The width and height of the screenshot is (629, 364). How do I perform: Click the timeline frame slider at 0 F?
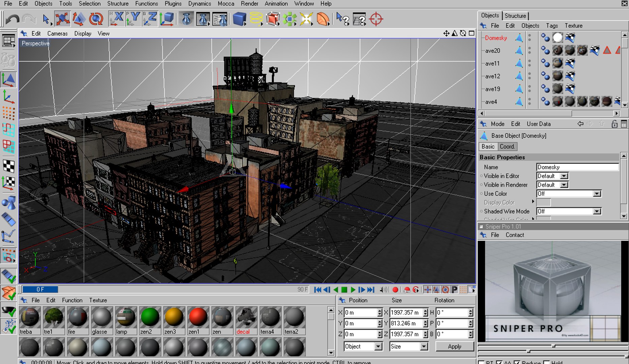(x=40, y=290)
